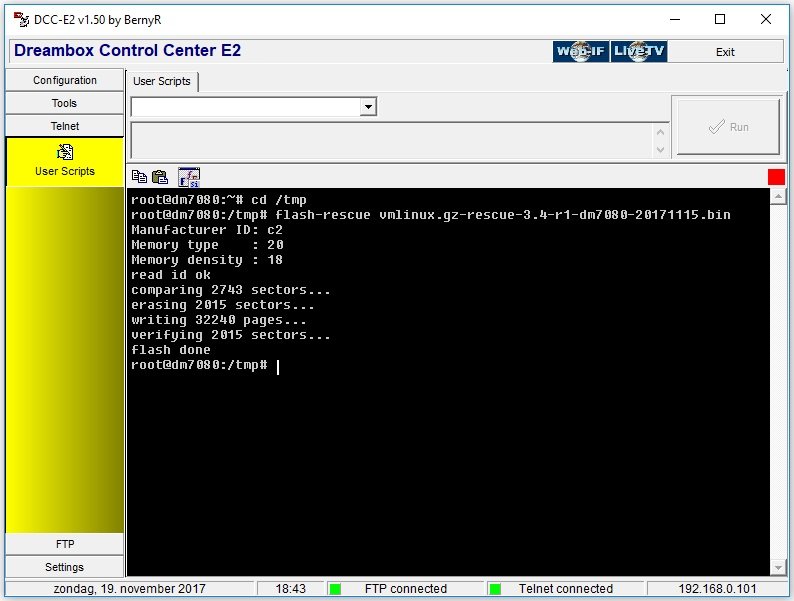This screenshot has width=794, height=601.
Task: Click the Exit button
Action: coord(725,52)
